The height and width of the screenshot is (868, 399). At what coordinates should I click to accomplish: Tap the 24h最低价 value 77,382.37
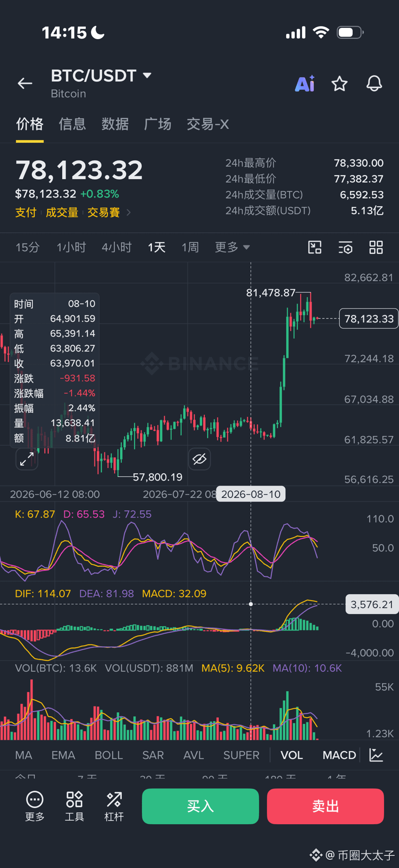click(x=359, y=179)
